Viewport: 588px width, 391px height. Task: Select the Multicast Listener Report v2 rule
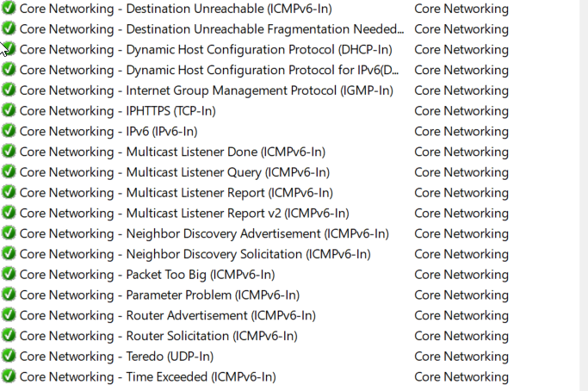point(184,214)
